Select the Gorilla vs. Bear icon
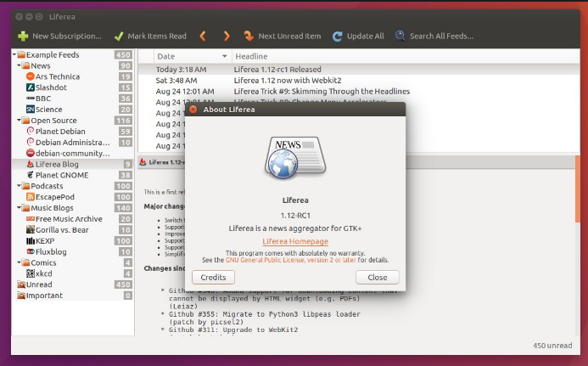588x366 pixels. [31, 230]
